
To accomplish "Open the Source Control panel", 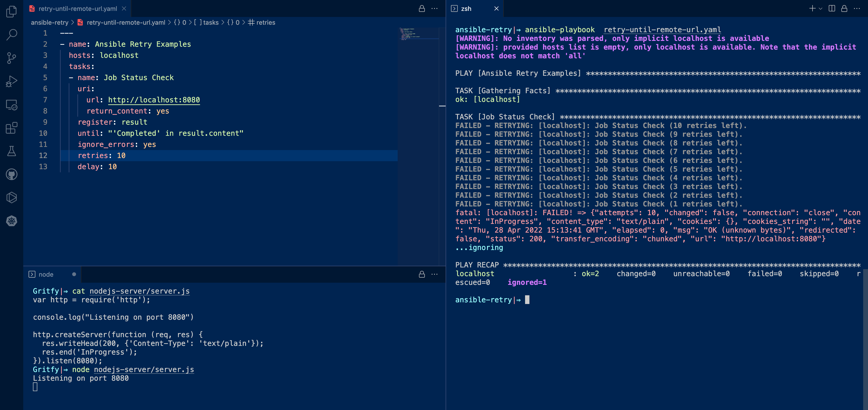I will pos(11,58).
